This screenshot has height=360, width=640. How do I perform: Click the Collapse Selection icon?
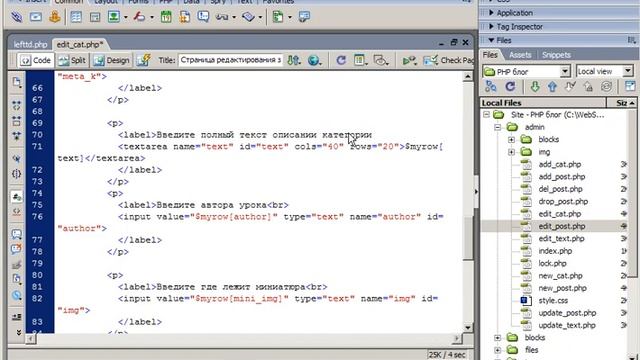[x=16, y=121]
